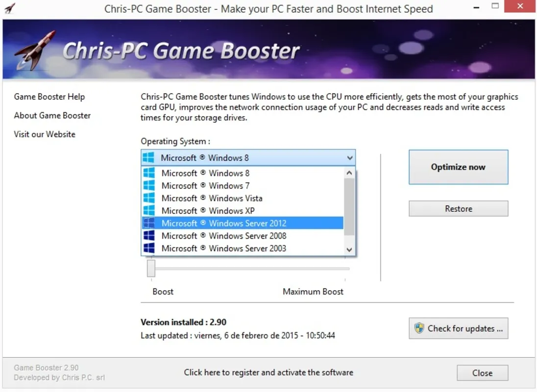Click the list scrollbar up arrow
This screenshot has width=537, height=392.
349,173
